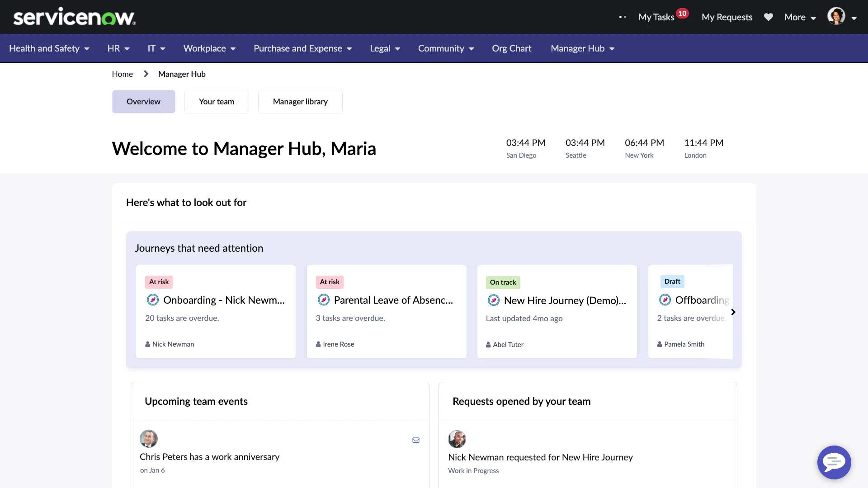Open the chat bubble in bottom right corner
The image size is (868, 488).
coord(834,462)
